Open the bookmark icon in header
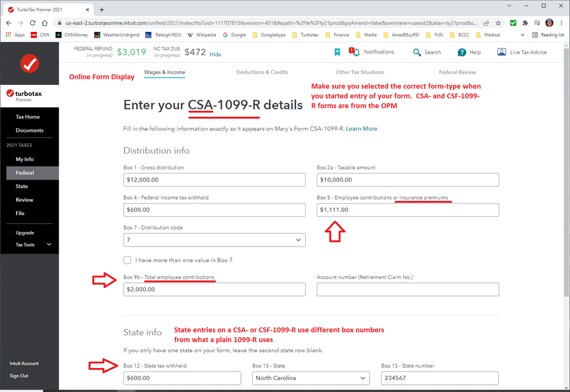Screen dimensions: 570x392 coord(337,52)
